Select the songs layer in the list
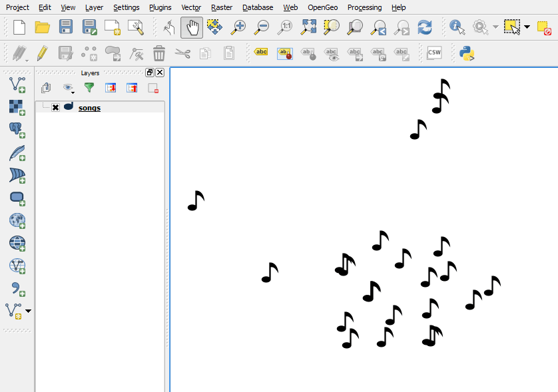558x392 pixels. [x=89, y=108]
